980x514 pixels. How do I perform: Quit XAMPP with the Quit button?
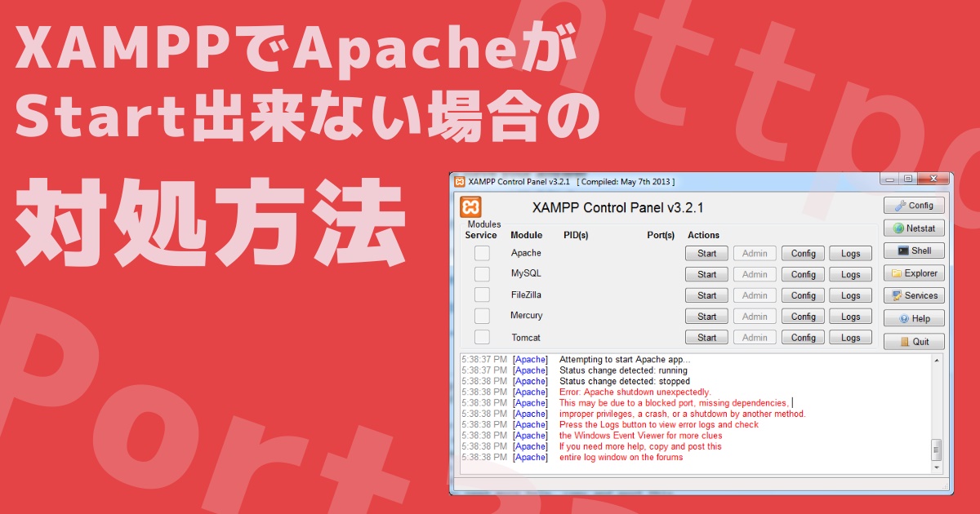(914, 342)
